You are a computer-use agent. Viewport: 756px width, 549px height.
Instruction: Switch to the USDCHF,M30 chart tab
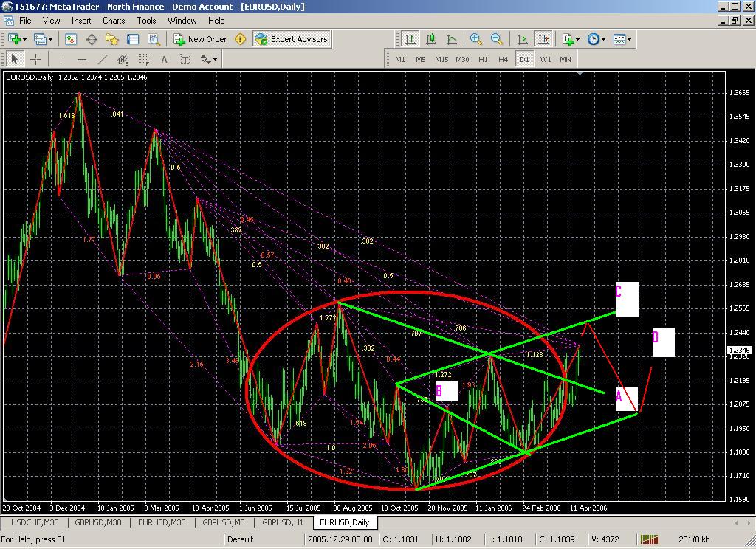pos(35,522)
